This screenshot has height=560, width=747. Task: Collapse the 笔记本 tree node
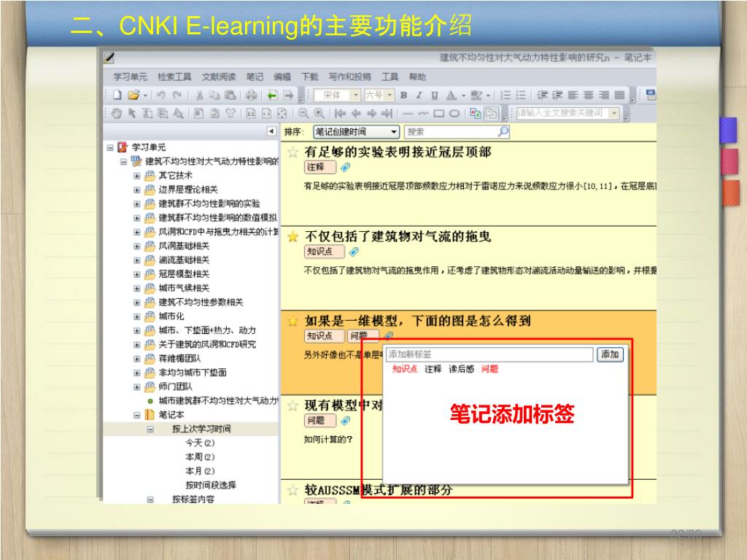coord(136,415)
